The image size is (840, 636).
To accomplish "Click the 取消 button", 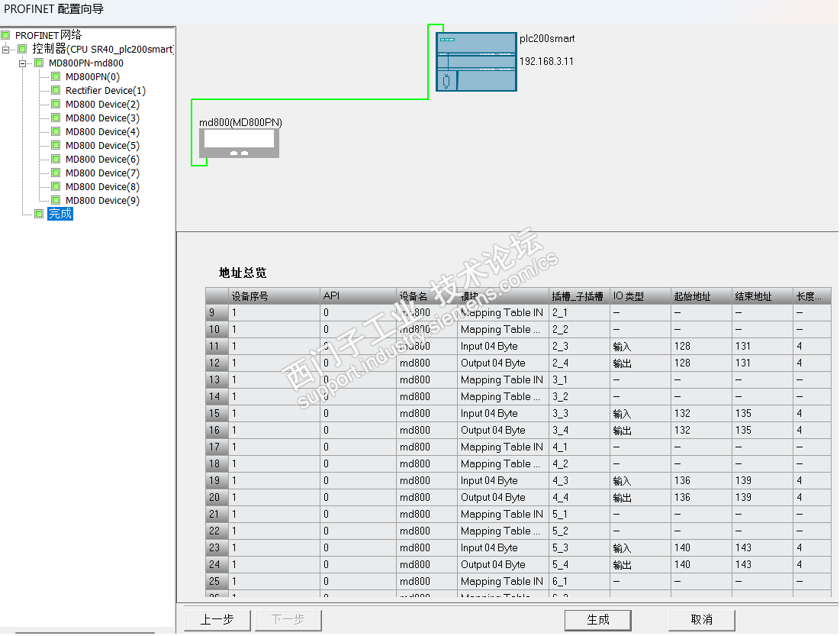I will [702, 620].
